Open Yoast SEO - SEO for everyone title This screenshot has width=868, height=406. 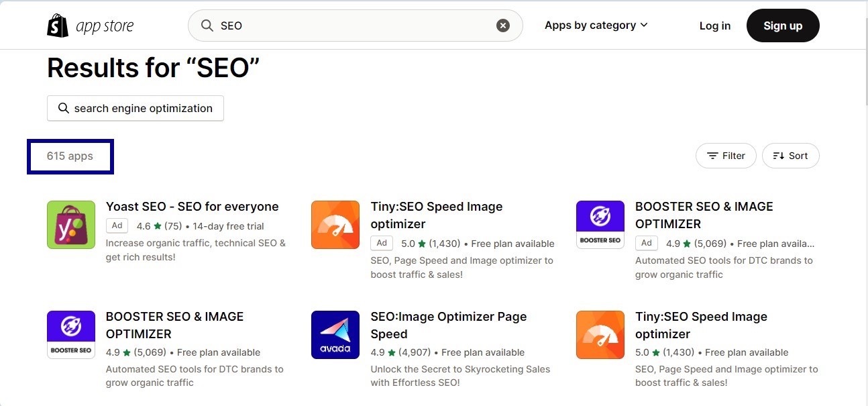(x=192, y=207)
